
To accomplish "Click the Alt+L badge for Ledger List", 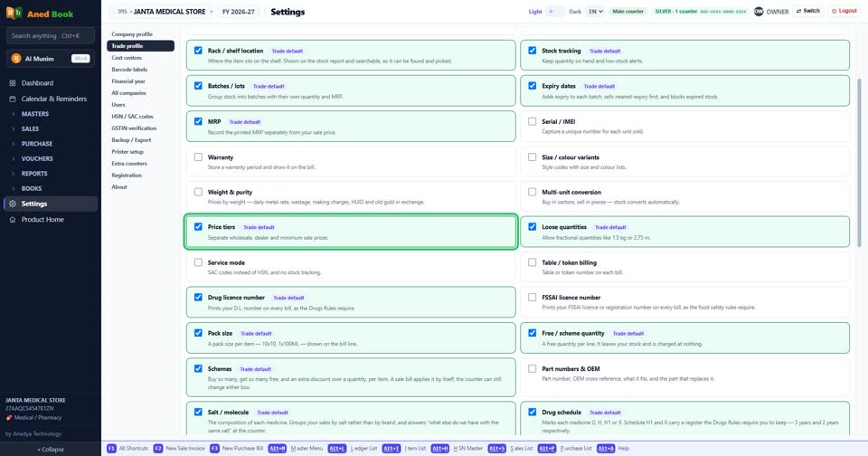I will 336,448.
